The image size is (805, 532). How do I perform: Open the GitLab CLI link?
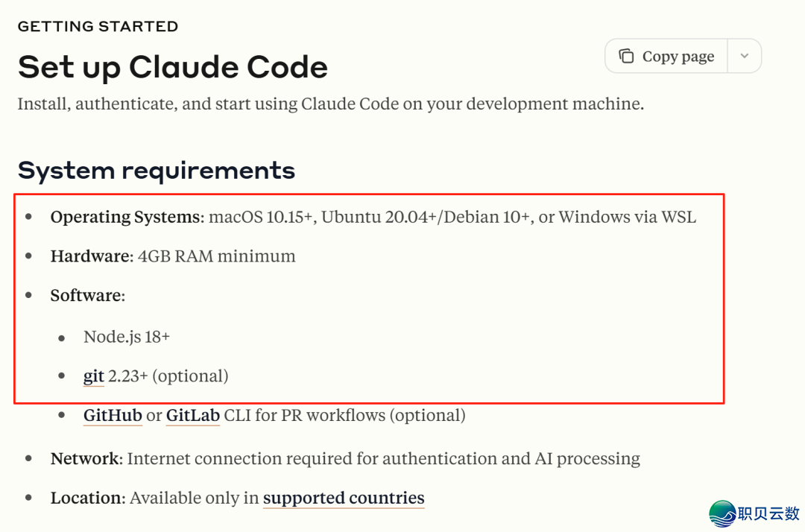pos(192,415)
